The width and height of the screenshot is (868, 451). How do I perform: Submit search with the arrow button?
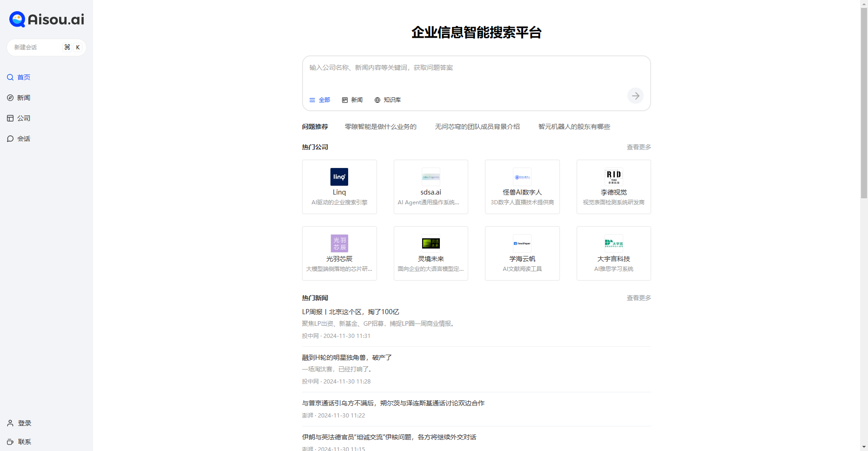635,96
